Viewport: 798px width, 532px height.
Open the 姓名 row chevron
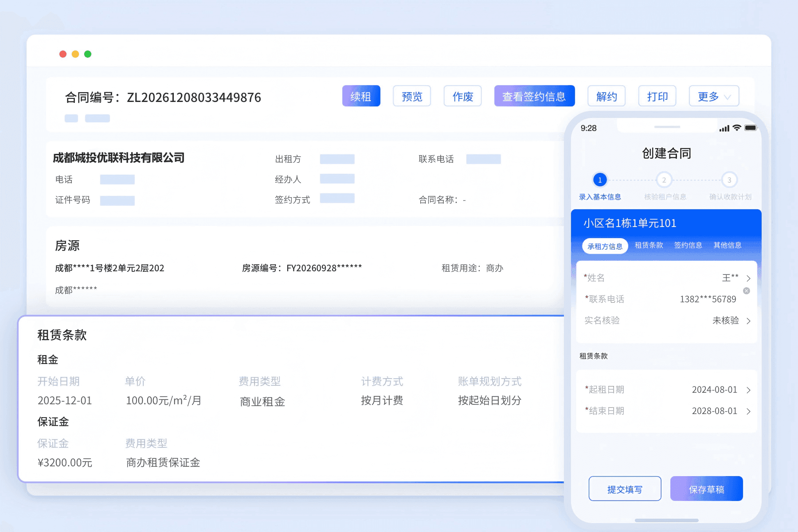coord(748,278)
